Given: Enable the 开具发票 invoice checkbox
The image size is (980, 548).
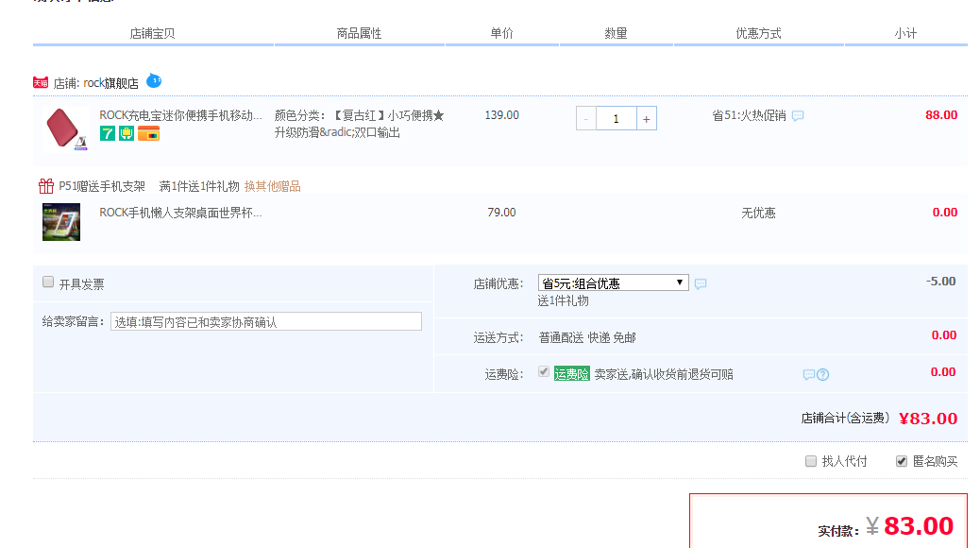Looking at the screenshot, I should pos(48,283).
